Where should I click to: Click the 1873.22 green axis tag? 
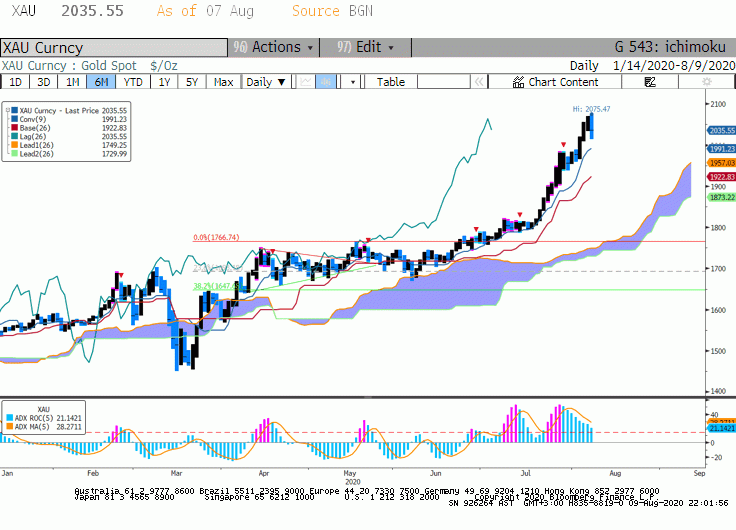click(x=721, y=197)
